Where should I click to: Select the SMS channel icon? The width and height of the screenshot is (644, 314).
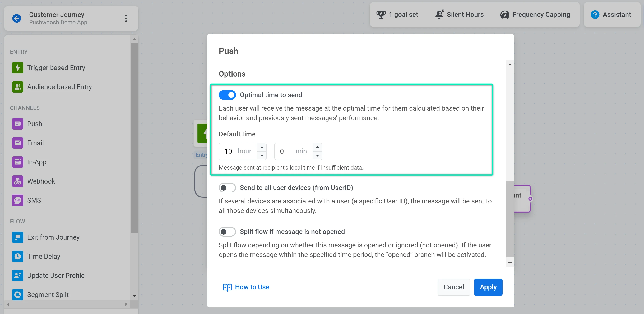click(17, 200)
